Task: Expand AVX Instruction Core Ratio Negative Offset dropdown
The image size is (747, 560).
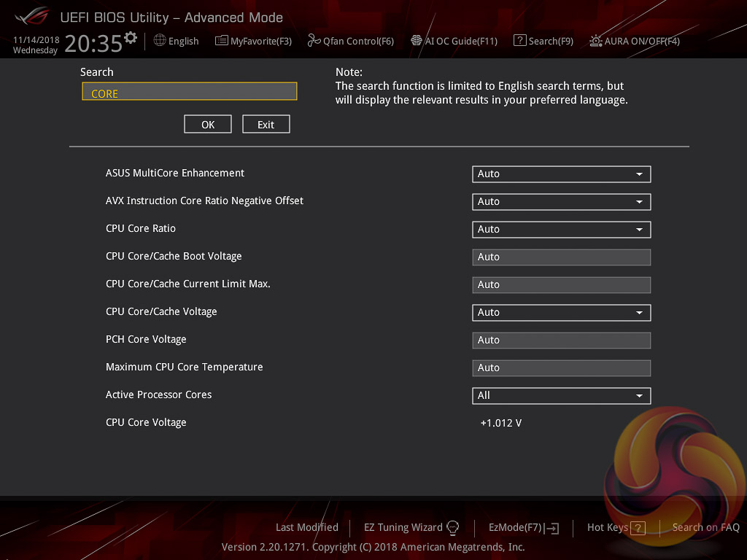Action: tap(561, 202)
